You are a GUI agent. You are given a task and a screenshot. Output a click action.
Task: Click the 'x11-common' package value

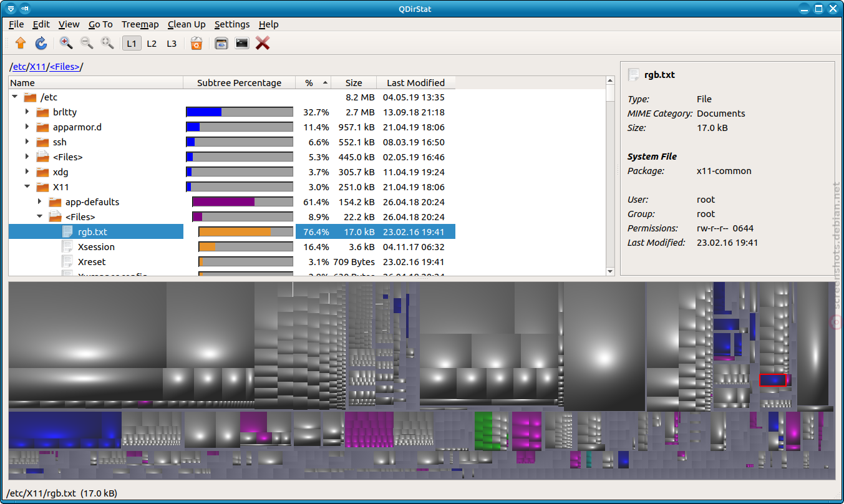[724, 171]
